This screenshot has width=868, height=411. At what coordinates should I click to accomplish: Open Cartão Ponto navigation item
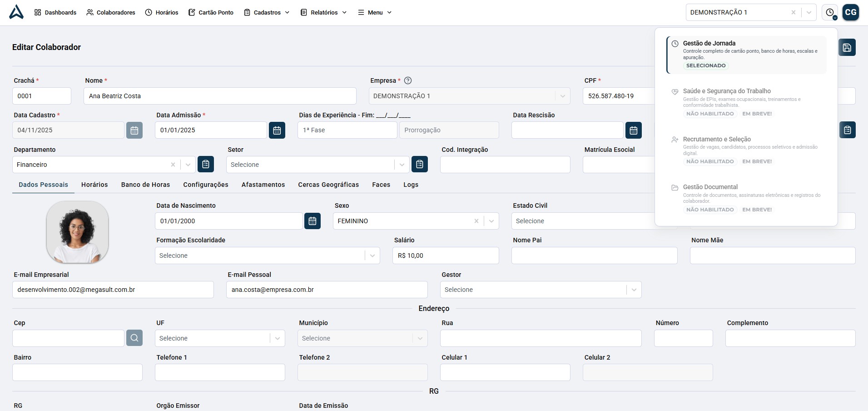[211, 12]
